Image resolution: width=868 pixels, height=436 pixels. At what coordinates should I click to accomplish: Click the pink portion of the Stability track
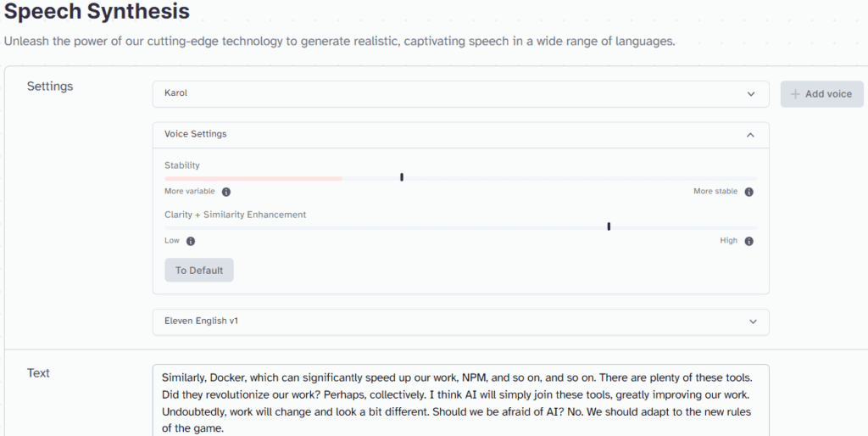point(253,178)
